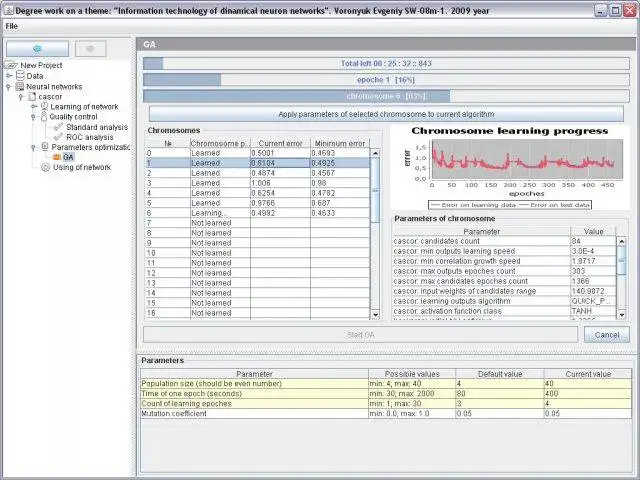Click the Total left progress bar
This screenshot has width=640, height=480.
pyautogui.click(x=386, y=63)
